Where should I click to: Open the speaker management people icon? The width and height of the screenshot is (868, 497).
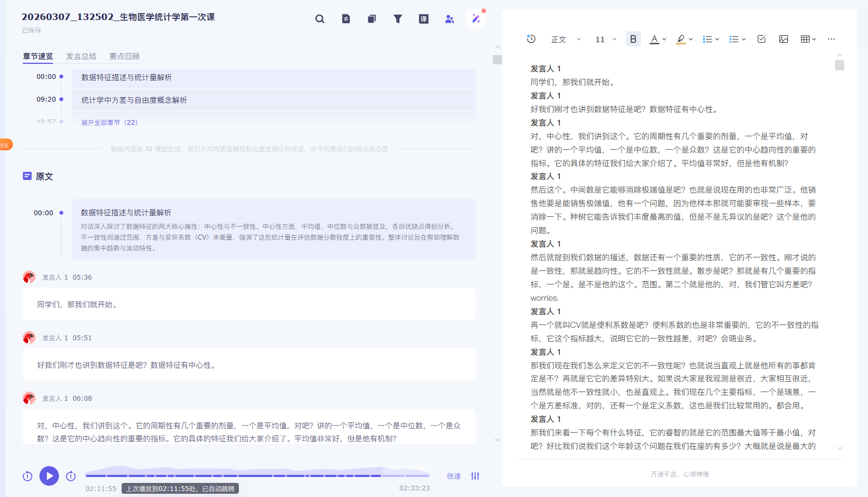(450, 19)
